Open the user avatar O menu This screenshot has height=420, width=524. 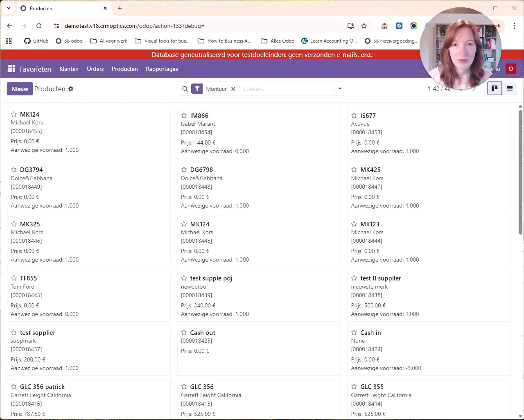click(510, 69)
